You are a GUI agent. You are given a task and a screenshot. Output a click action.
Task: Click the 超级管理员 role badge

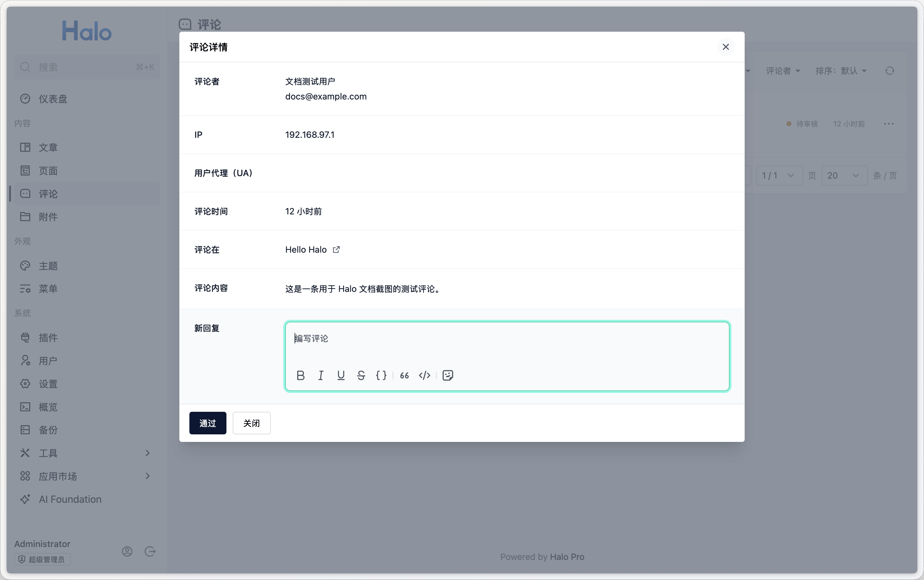[x=42, y=559]
